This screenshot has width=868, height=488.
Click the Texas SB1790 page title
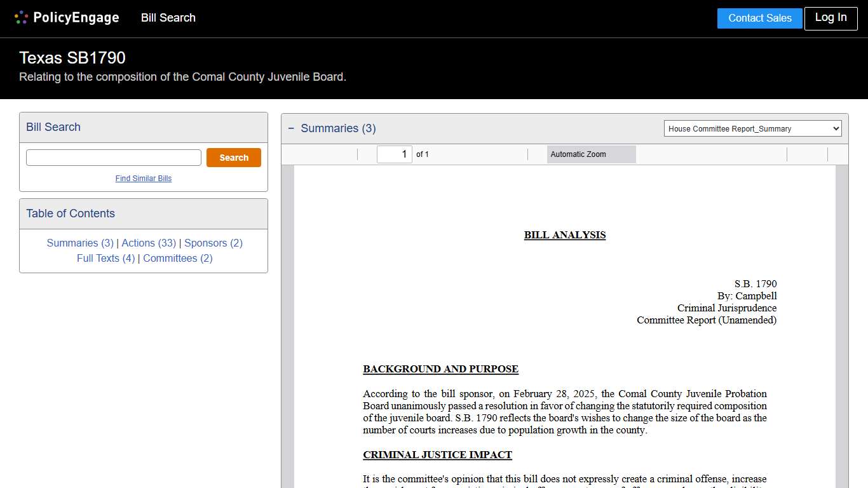coord(72,58)
